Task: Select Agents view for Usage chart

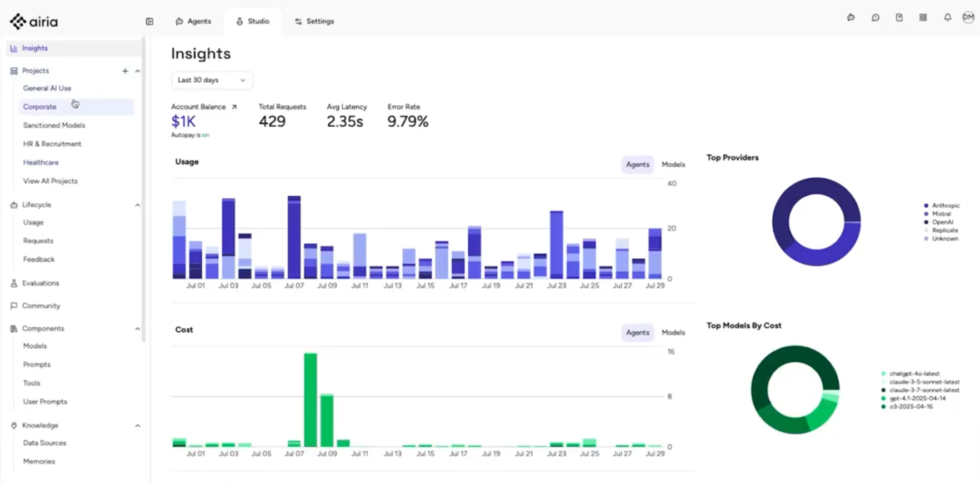Action: click(637, 164)
